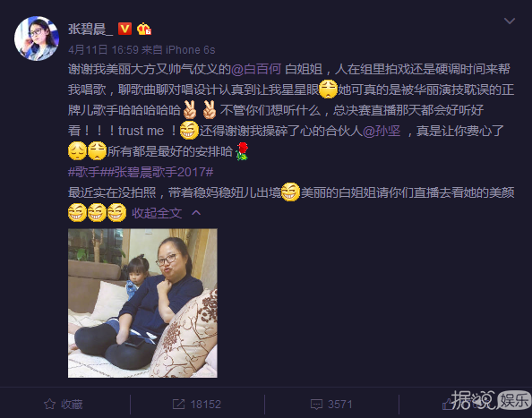Click the orange V verified badge

click(x=124, y=29)
